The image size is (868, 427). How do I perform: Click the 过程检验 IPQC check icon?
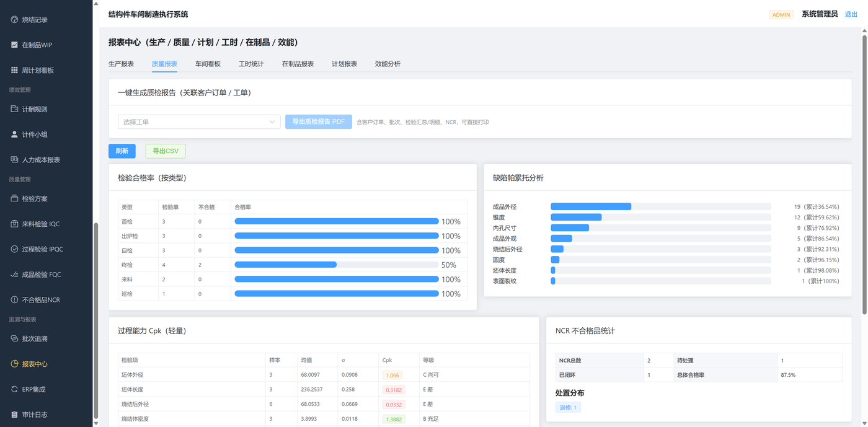pyautogui.click(x=14, y=249)
